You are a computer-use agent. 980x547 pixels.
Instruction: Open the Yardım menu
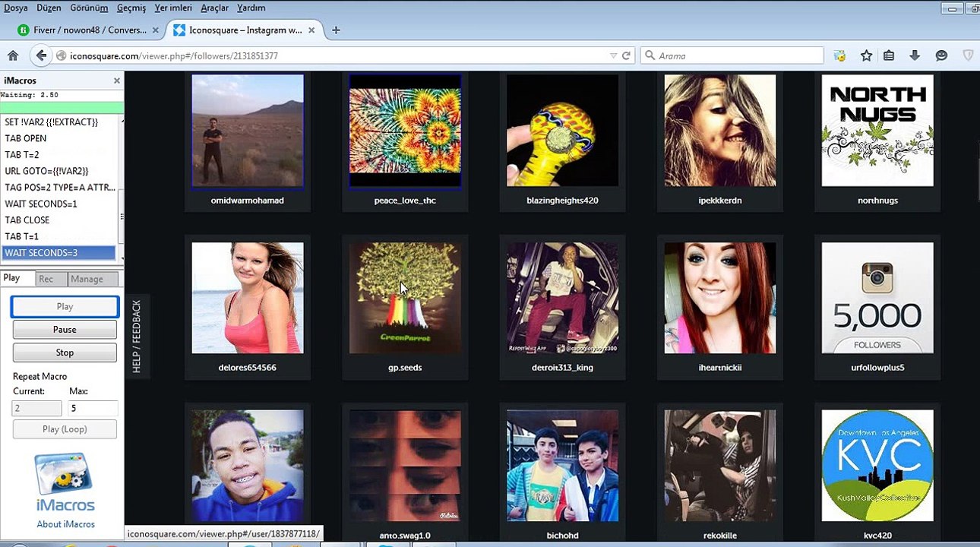point(251,8)
